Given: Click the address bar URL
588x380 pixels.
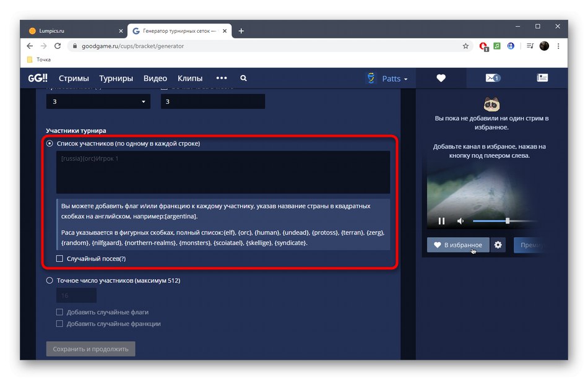Looking at the screenshot, I should click(x=132, y=46).
